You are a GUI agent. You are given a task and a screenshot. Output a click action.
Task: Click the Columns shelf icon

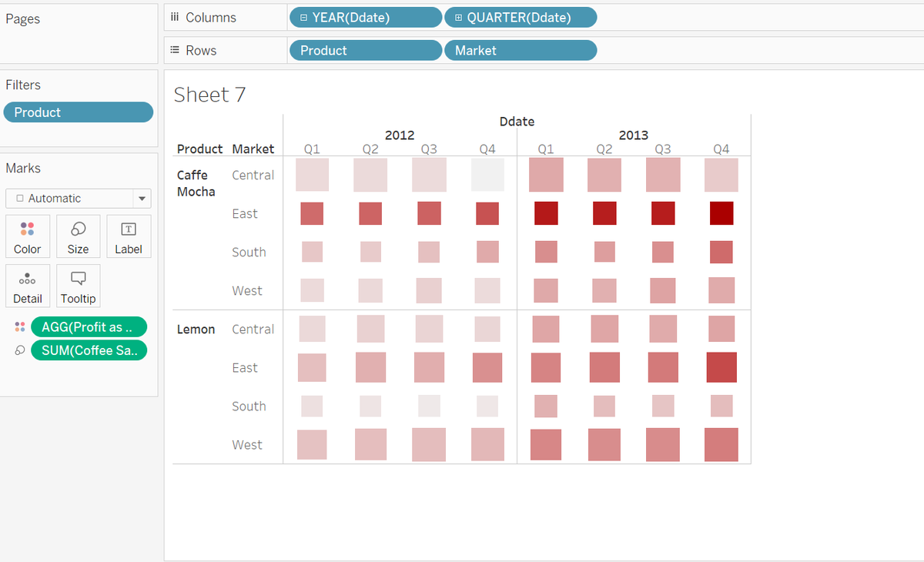tap(174, 17)
